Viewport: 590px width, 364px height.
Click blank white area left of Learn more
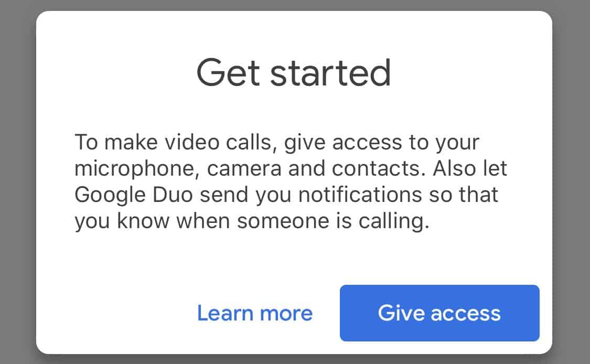116,313
